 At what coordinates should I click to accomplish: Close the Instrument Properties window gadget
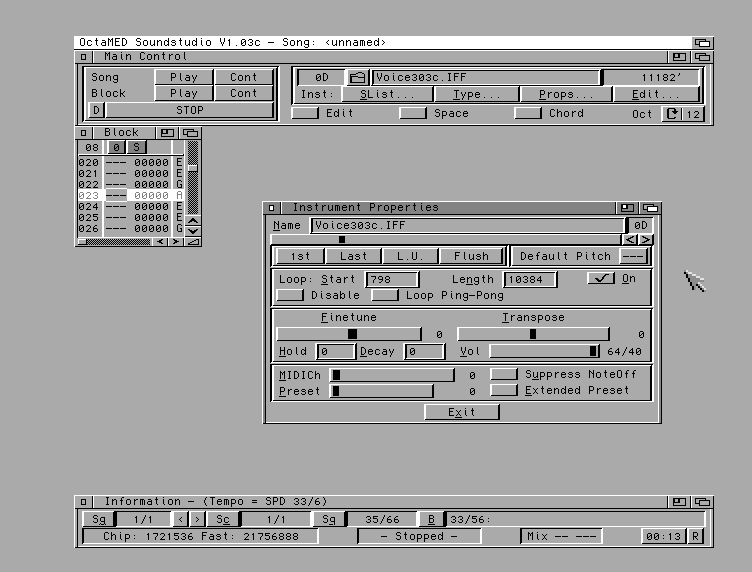point(271,208)
